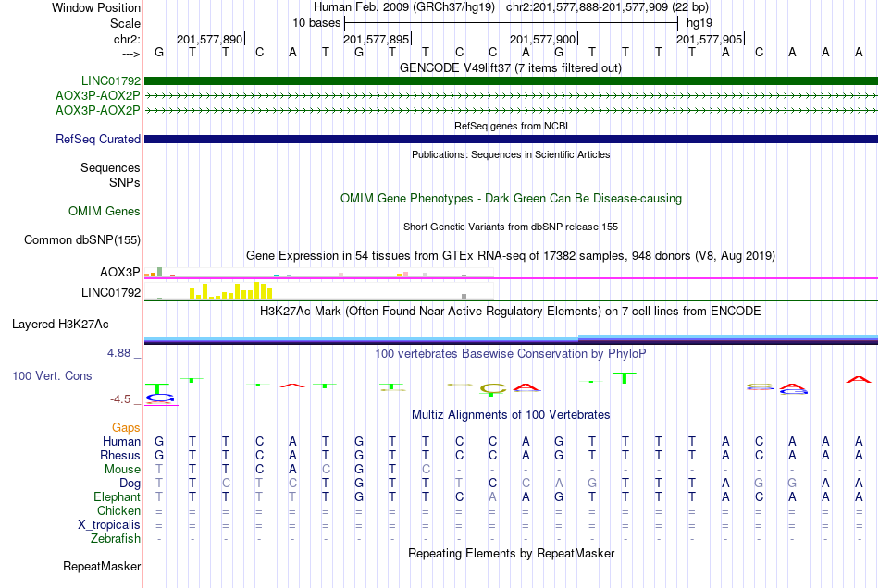The width and height of the screenshot is (879, 588).
Task: Open Publications: Sequences in Scientific Articles title
Action: coord(511,154)
